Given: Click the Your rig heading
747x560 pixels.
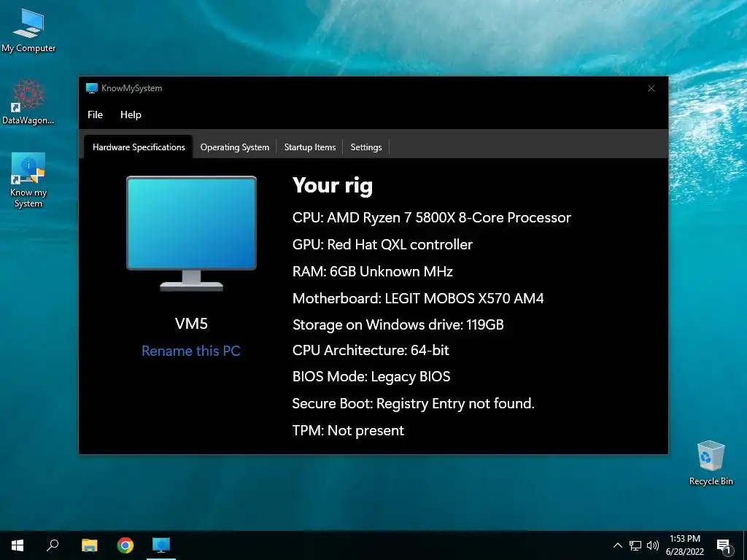Looking at the screenshot, I should click(x=333, y=186).
